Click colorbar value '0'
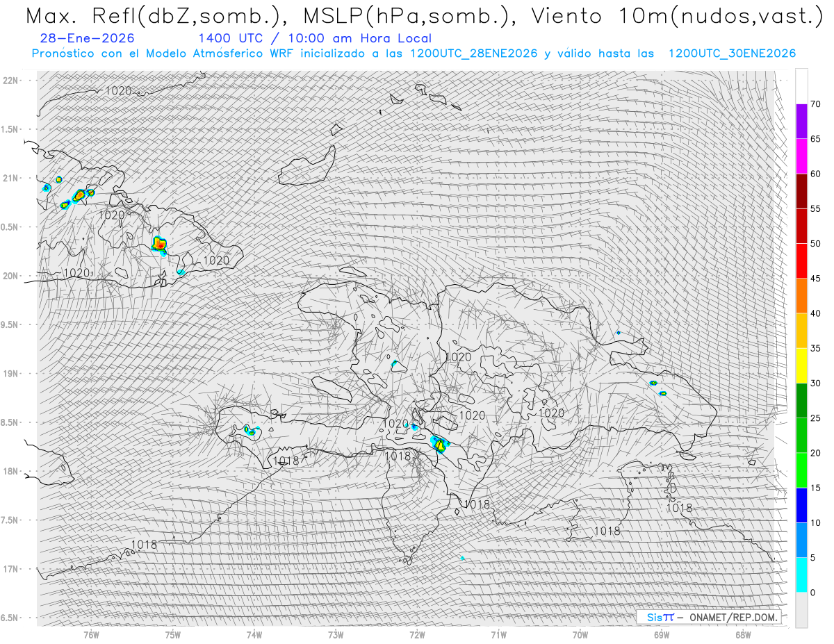 (812, 593)
